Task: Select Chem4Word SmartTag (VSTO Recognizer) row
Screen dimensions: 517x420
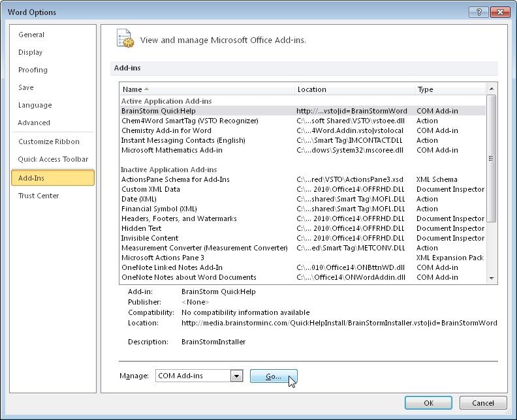Action: click(x=303, y=121)
